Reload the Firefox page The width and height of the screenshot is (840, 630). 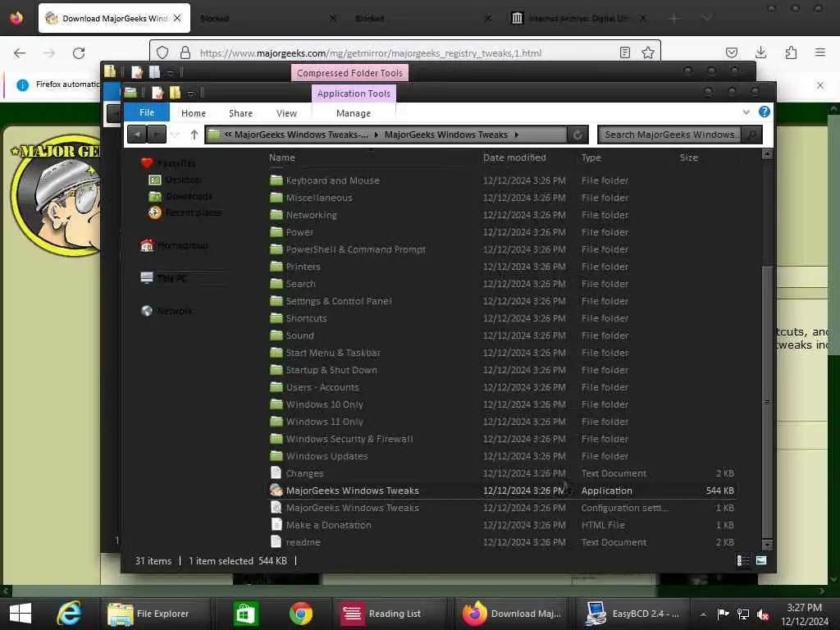pyautogui.click(x=79, y=53)
